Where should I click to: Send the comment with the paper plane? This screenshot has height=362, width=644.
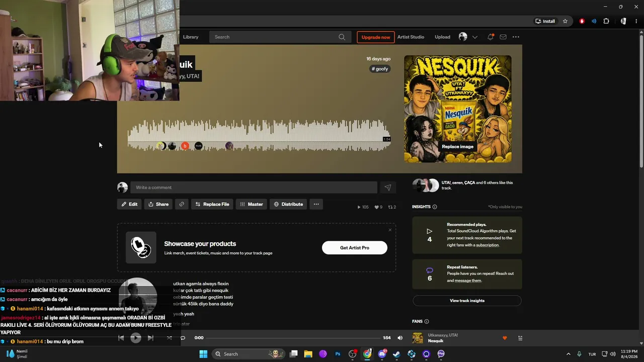(388, 188)
